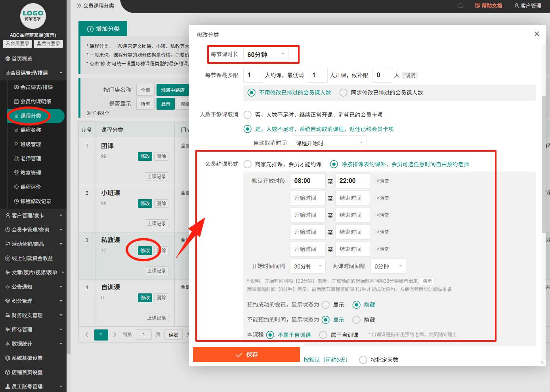Image resolution: width=550 pixels, height=392 pixels.
Task: Open the 帮助文档 help document link
Action: pyautogui.click(x=488, y=6)
